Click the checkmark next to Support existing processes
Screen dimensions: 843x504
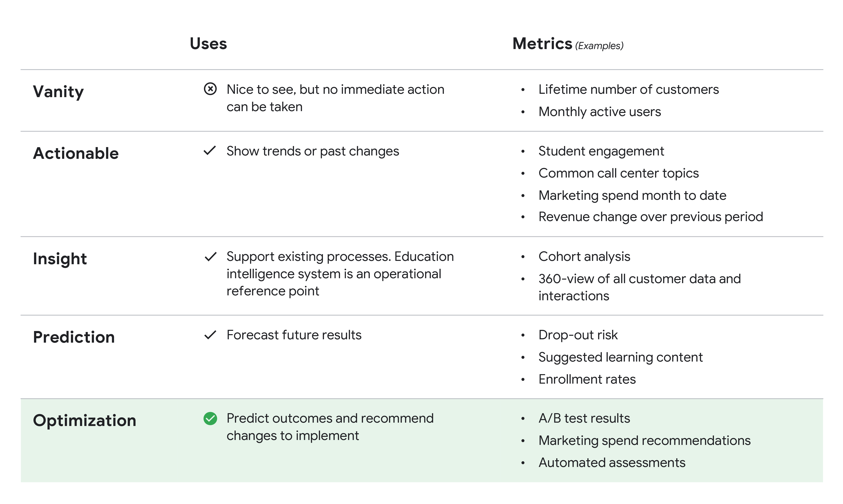tap(211, 256)
